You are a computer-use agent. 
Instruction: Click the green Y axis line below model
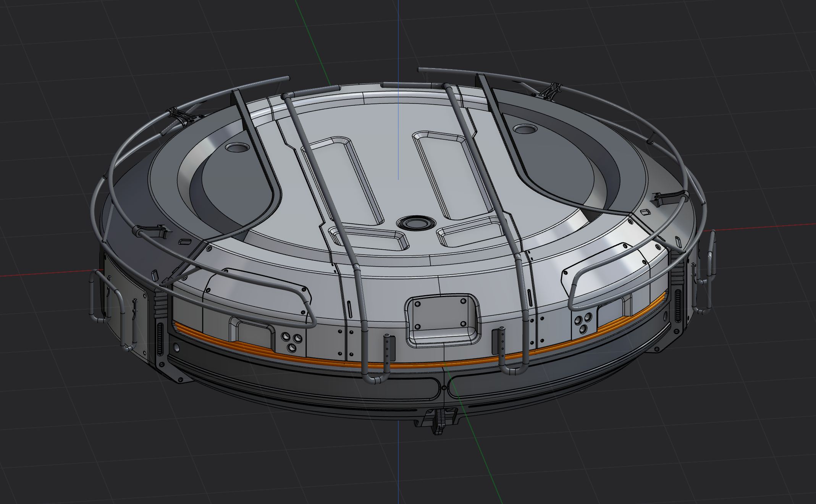tap(483, 458)
